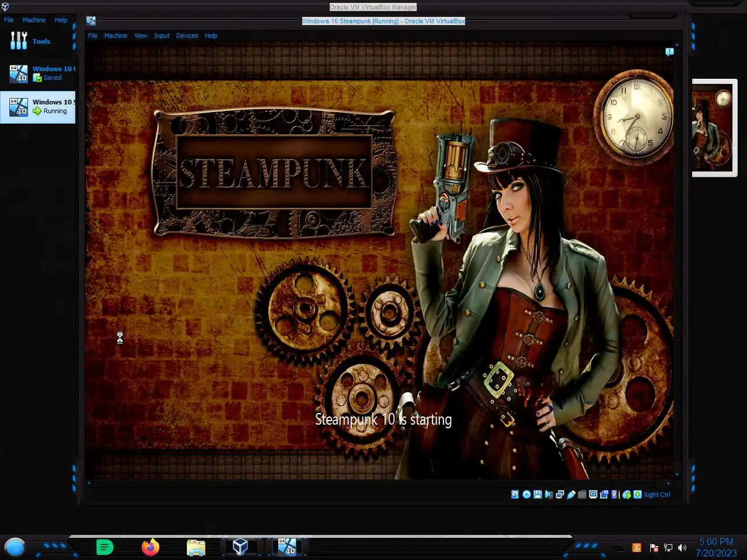747x560 pixels.
Task: Click the optical disk indicator icon
Action: tap(526, 494)
